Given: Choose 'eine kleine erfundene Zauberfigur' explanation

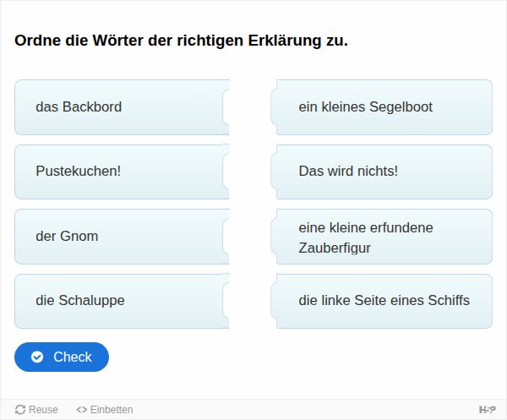Looking at the screenshot, I should tap(382, 237).
